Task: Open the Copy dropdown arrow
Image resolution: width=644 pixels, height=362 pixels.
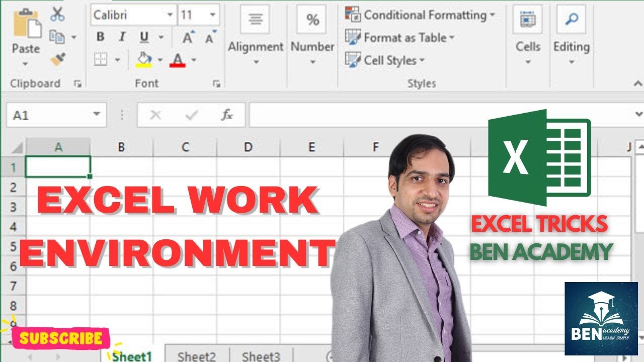Action: pyautogui.click(x=74, y=38)
